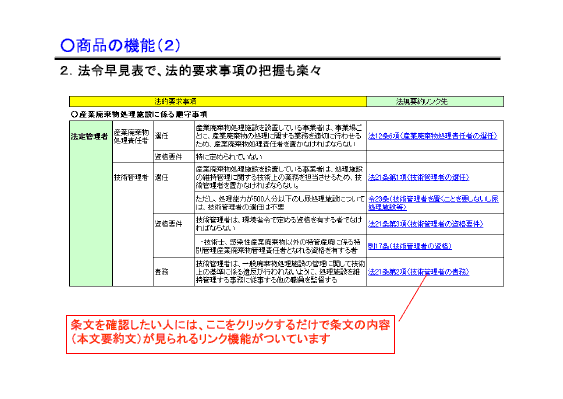563x399 pixels.
Task: Open the 則17条 技術管理者の資格 link
Action: coord(410,246)
